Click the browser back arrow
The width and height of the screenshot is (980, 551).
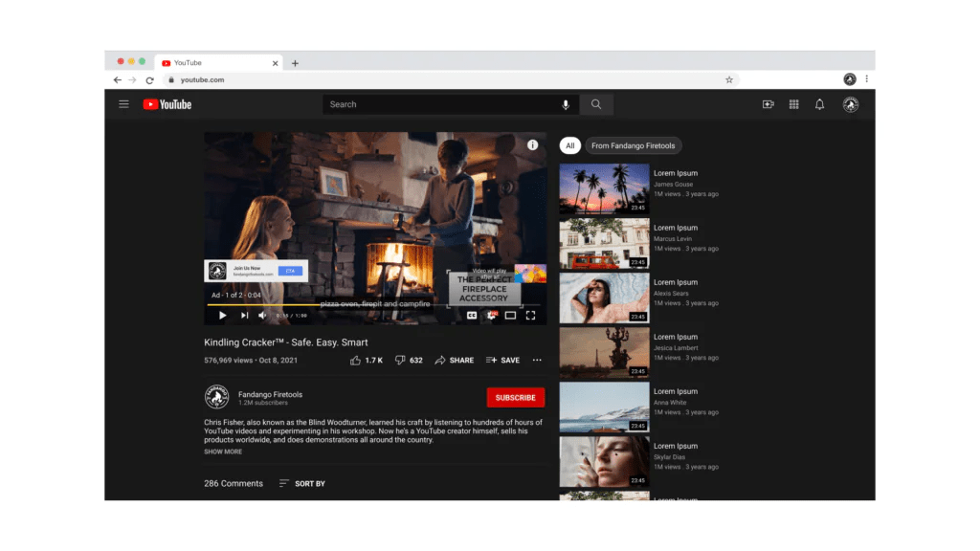pos(118,80)
